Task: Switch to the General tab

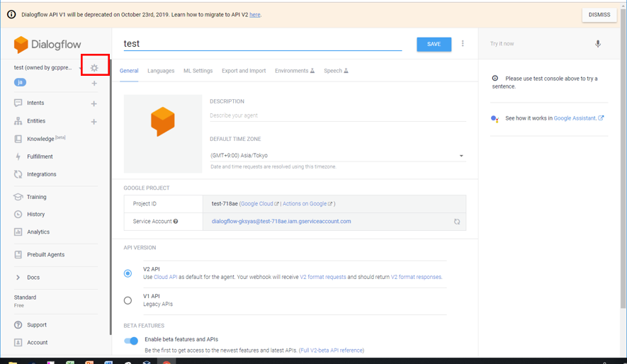Action: click(129, 71)
